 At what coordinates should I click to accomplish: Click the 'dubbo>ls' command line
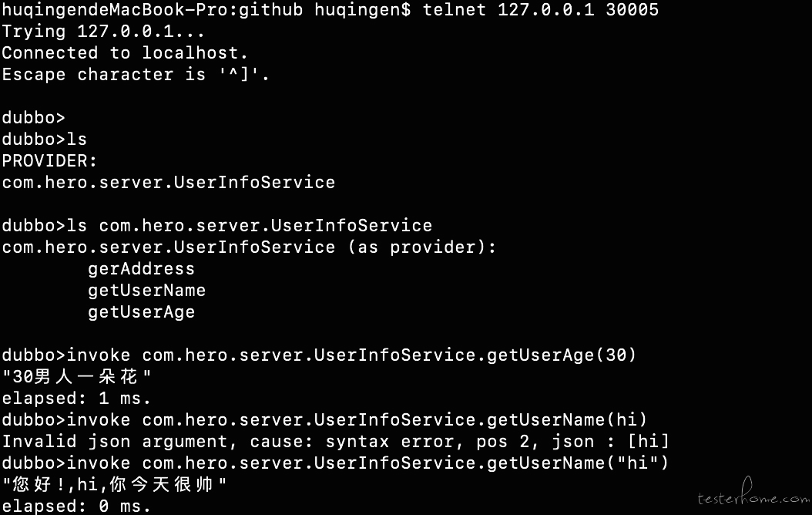tap(45, 140)
